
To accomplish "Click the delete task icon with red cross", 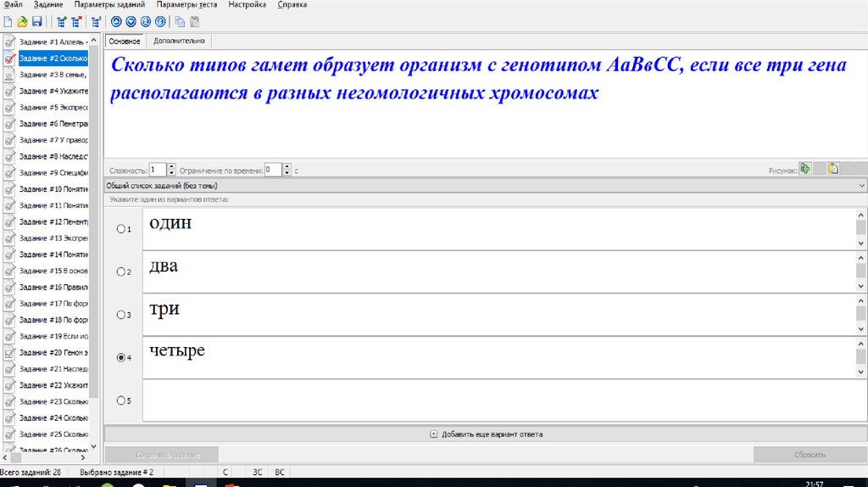I will pos(76,21).
